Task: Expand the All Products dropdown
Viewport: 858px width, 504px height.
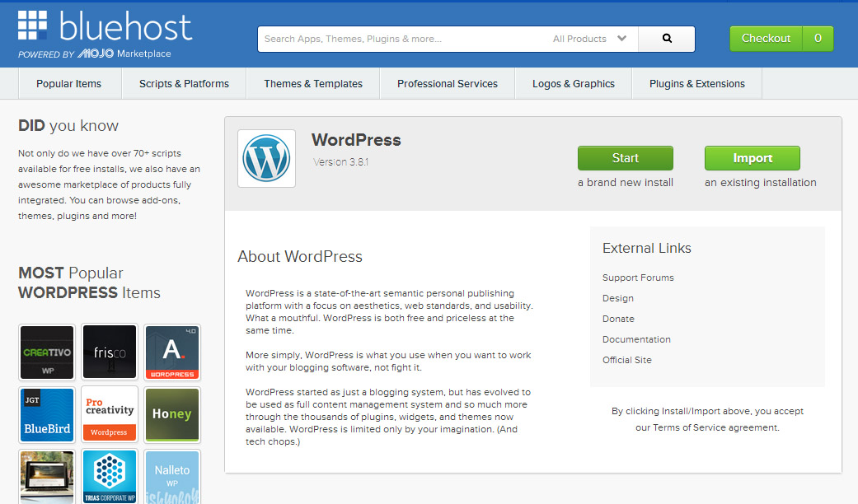Action: (x=589, y=39)
